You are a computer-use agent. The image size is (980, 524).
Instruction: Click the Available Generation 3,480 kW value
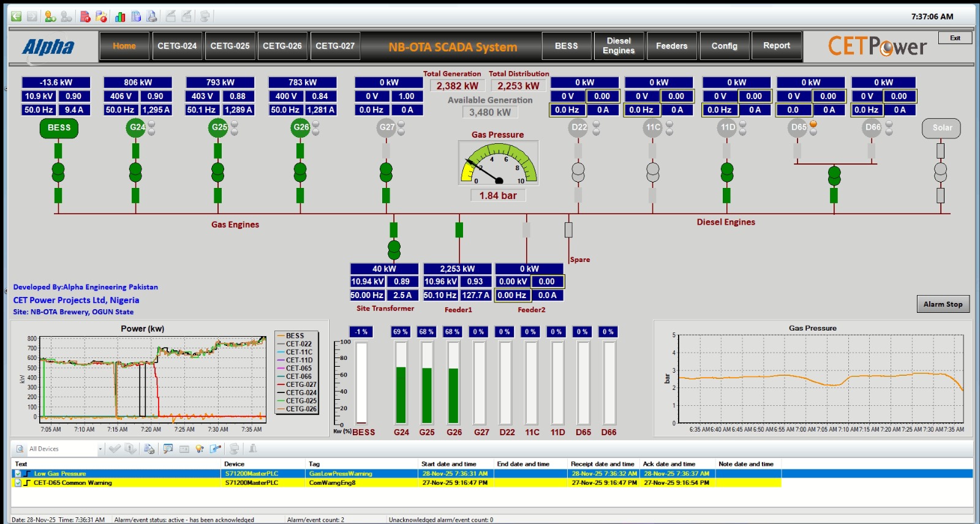[490, 112]
